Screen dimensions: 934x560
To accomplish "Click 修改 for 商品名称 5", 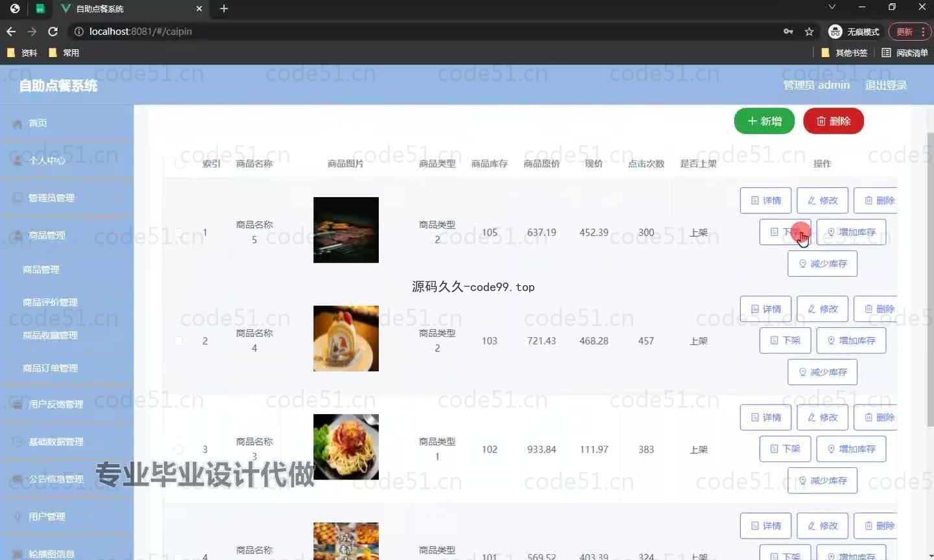I will (x=822, y=200).
